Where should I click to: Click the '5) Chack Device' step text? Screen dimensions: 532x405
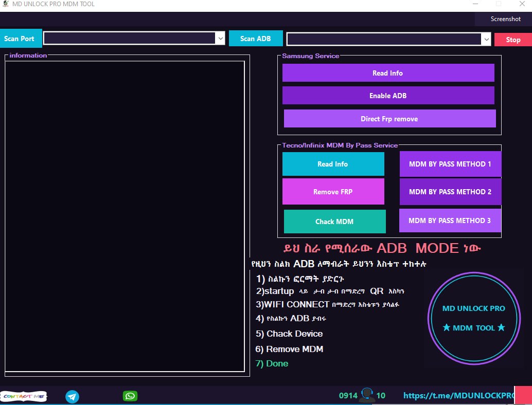point(289,334)
